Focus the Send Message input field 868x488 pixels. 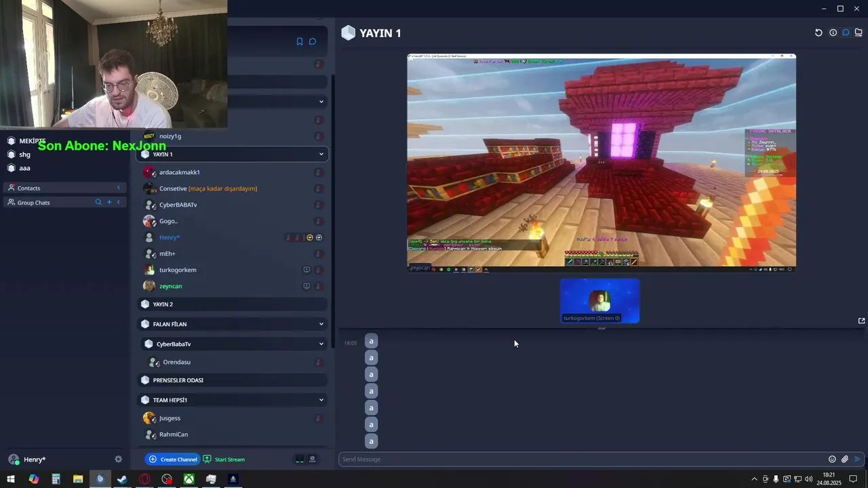(583, 460)
